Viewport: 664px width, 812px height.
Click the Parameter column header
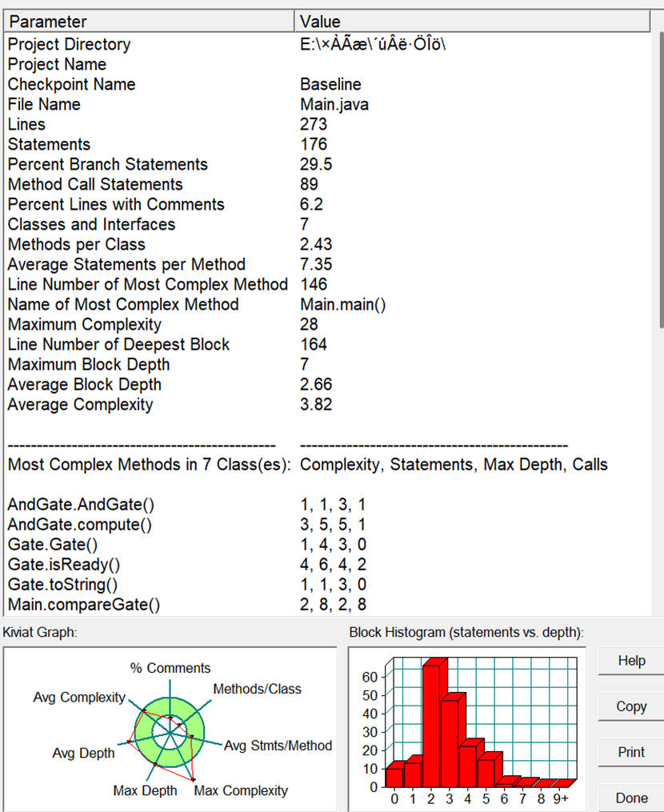coord(149,22)
